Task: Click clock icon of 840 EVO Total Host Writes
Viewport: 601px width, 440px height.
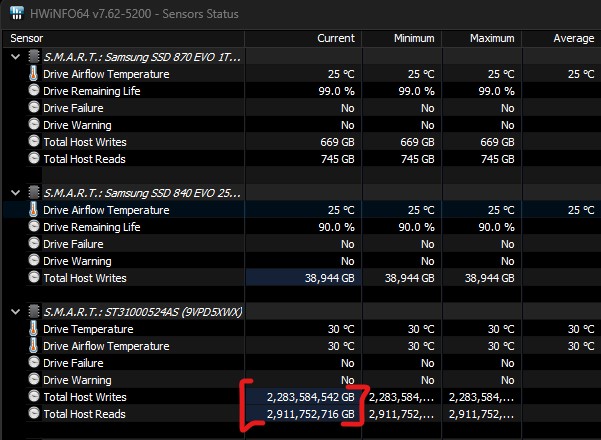Action: click(x=34, y=277)
